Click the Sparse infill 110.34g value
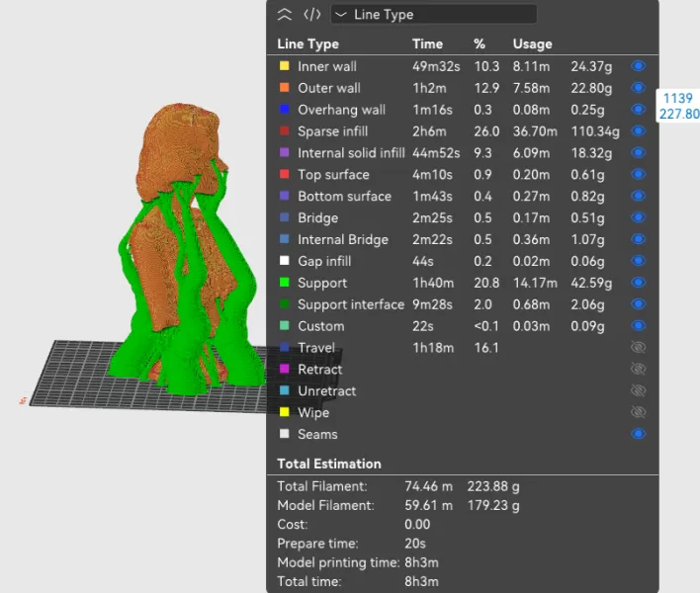This screenshot has width=700, height=593. [x=595, y=131]
